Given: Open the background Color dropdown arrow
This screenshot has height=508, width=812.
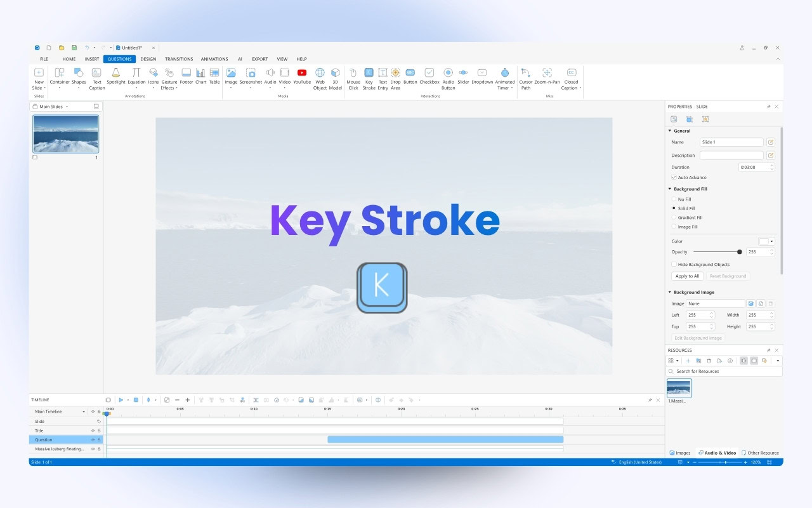Looking at the screenshot, I should click(772, 241).
